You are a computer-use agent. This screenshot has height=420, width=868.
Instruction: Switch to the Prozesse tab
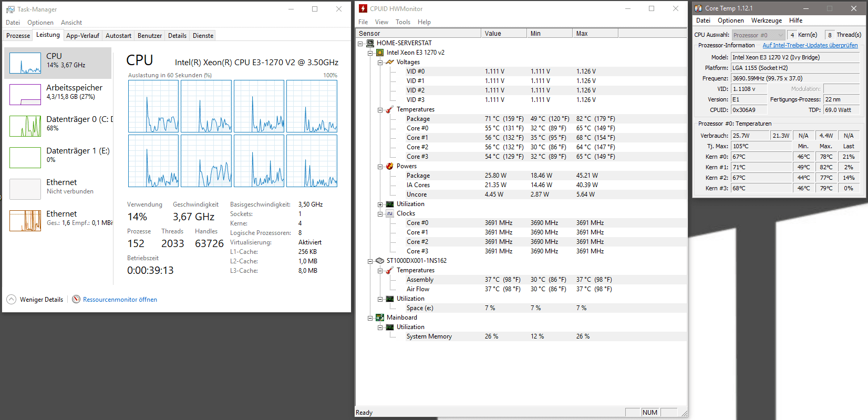tap(18, 36)
